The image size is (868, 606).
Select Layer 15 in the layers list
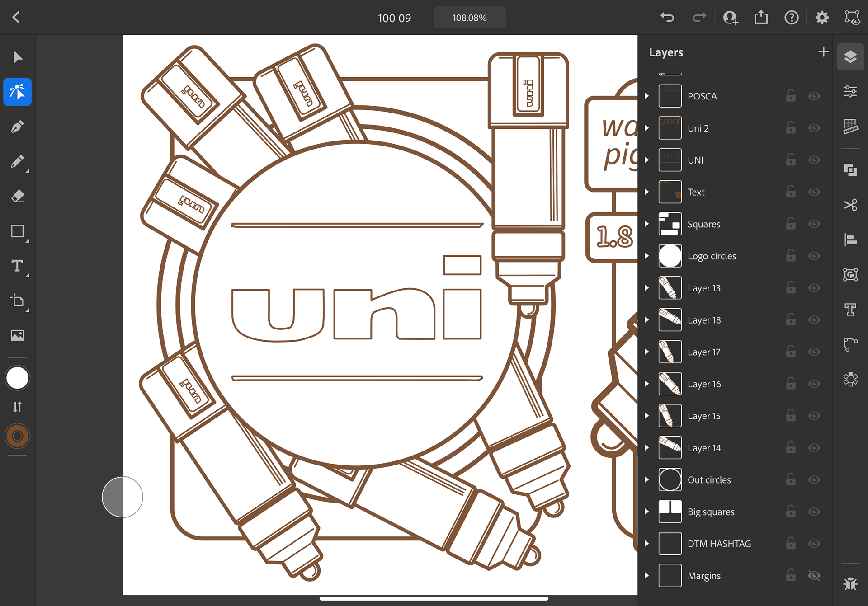pyautogui.click(x=735, y=416)
